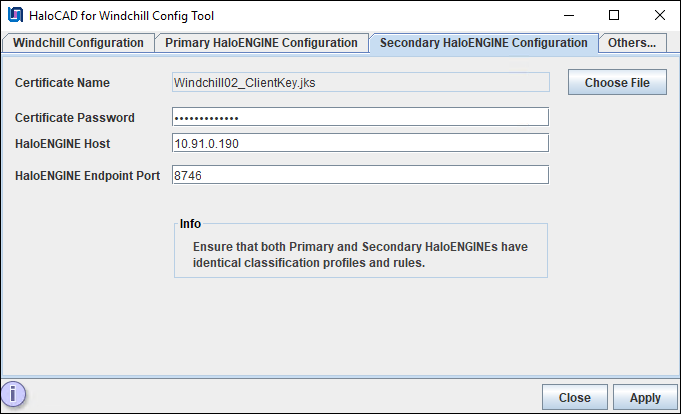Go to the Others... tab
The image size is (681, 414).
point(632,43)
